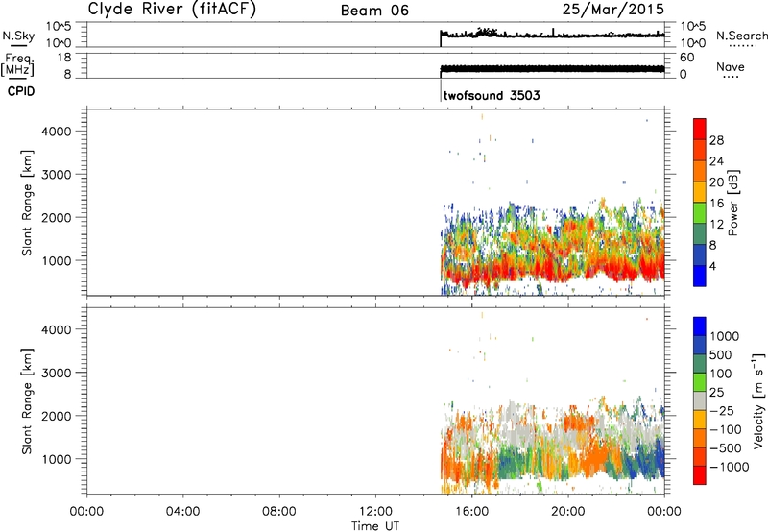
Task: Click the date "25/Mar/2015"
Action: click(x=613, y=9)
